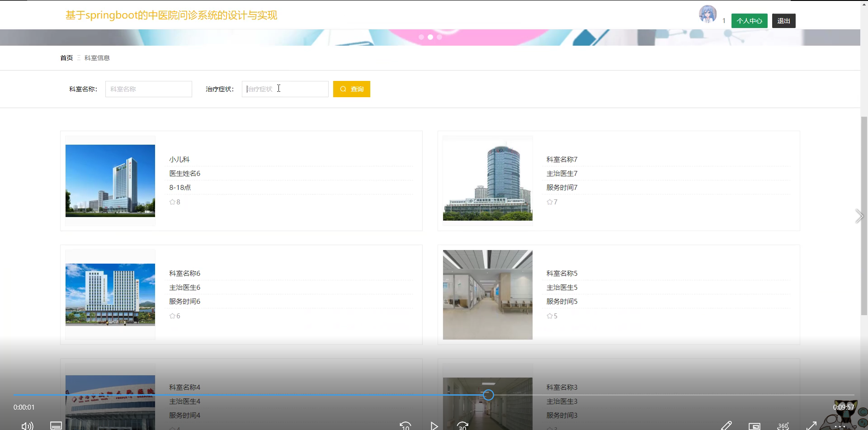The height and width of the screenshot is (430, 868).
Task: Click the 小儿科 department name
Action: click(179, 160)
